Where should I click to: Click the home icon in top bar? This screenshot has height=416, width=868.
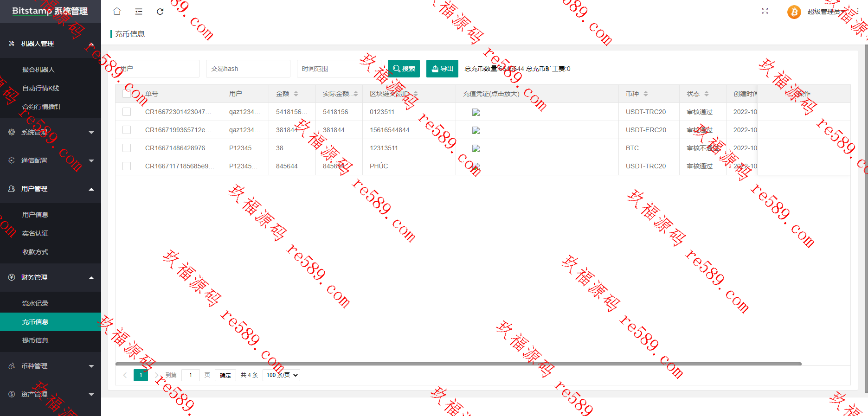point(117,11)
